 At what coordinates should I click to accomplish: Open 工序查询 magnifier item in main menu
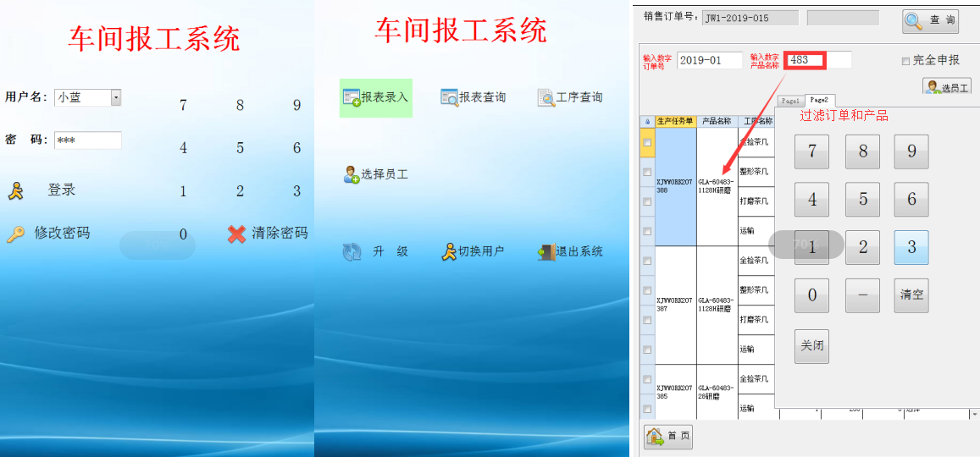point(570,97)
